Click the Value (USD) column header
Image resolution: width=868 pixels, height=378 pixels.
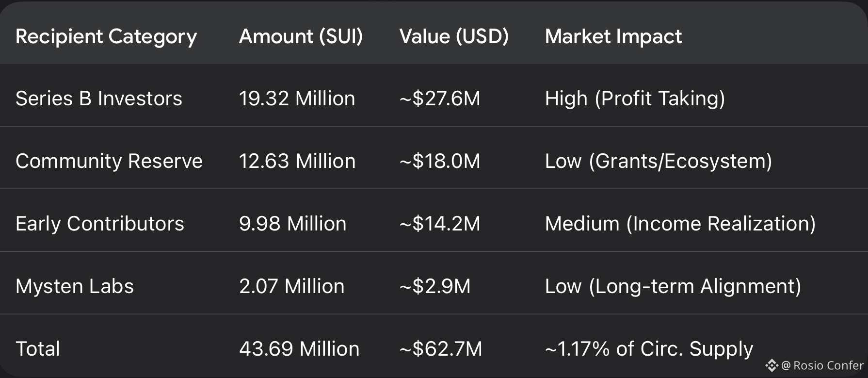(x=454, y=36)
